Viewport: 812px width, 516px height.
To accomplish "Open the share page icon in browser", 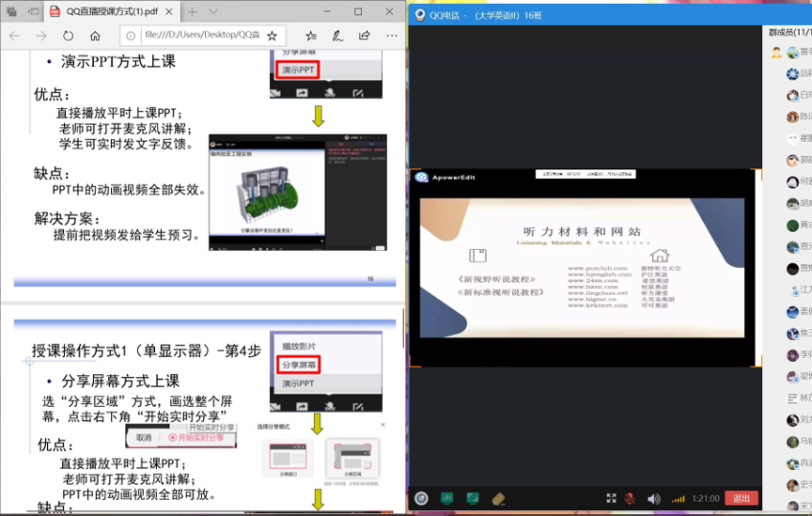I will point(364,36).
